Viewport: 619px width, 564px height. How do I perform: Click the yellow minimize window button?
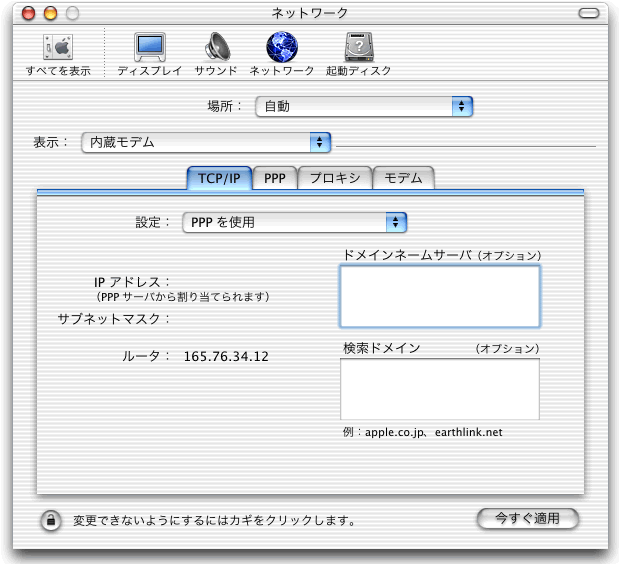click(x=51, y=13)
